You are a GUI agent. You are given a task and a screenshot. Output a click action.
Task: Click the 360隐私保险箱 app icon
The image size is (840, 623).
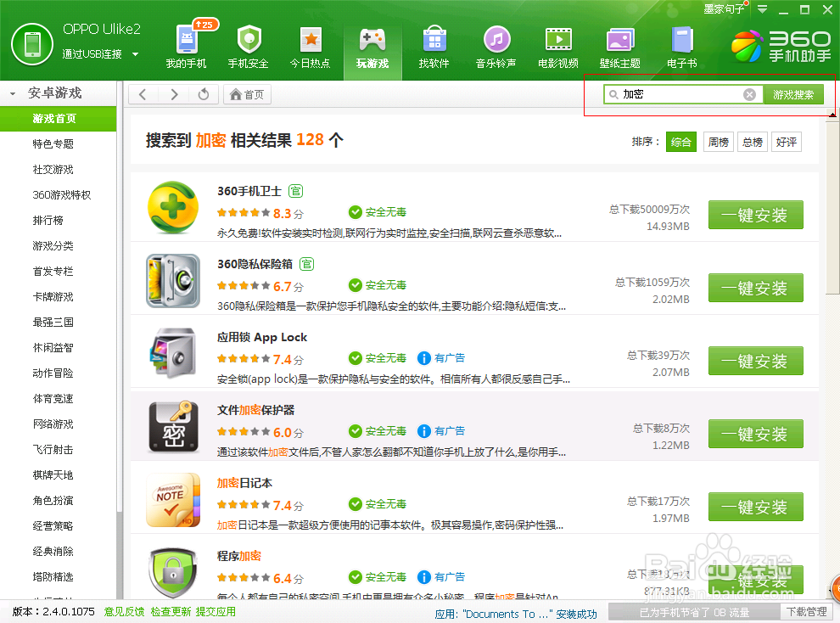click(x=173, y=281)
